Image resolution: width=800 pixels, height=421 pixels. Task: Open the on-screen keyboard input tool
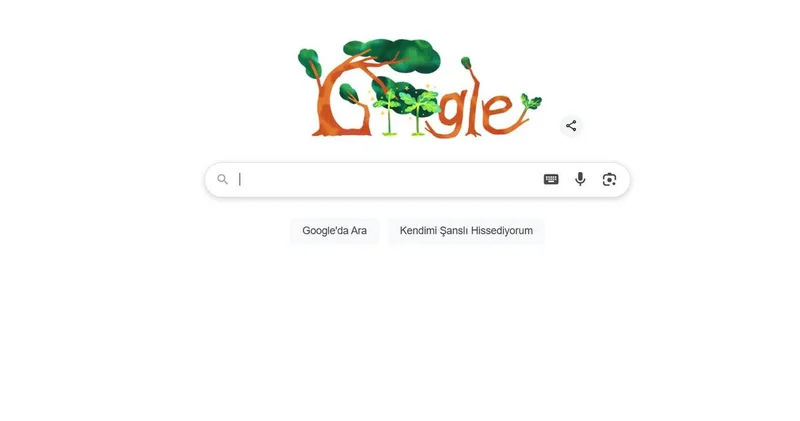[x=551, y=179]
